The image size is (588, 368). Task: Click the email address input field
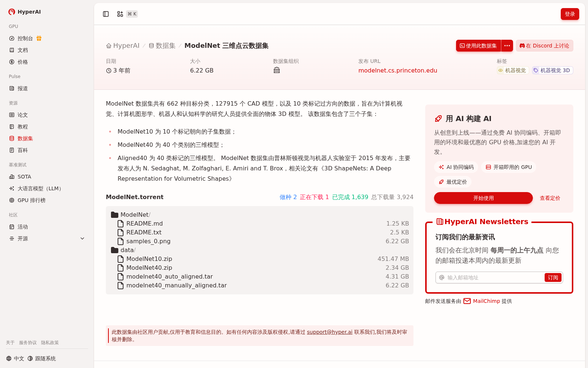point(495,277)
